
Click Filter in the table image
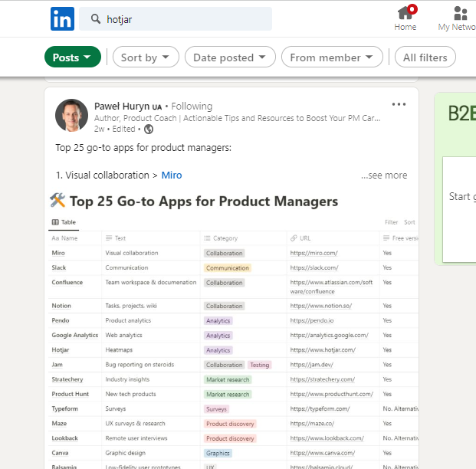[392, 222]
